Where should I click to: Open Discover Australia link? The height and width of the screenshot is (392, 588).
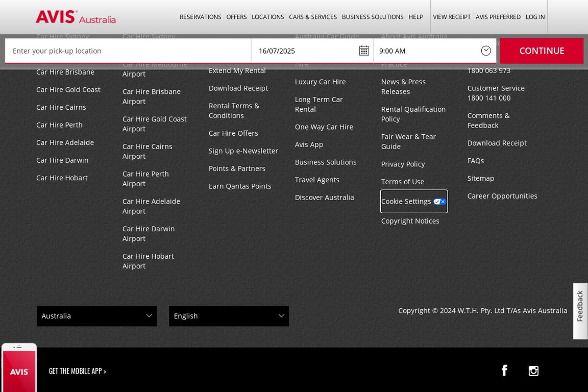coord(325,198)
